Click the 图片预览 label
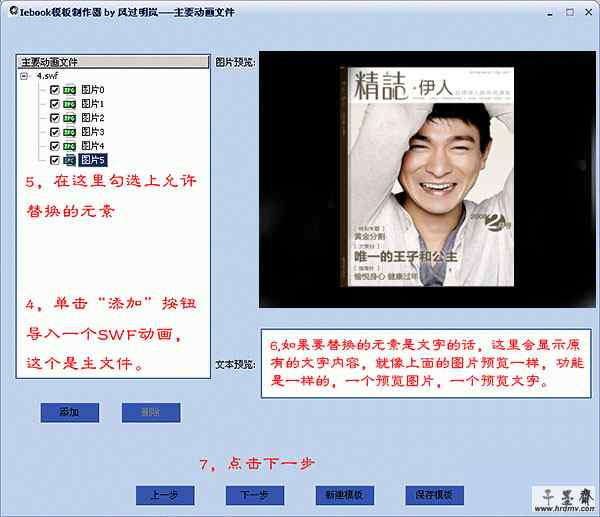Image resolution: width=600 pixels, height=517 pixels. pyautogui.click(x=235, y=62)
